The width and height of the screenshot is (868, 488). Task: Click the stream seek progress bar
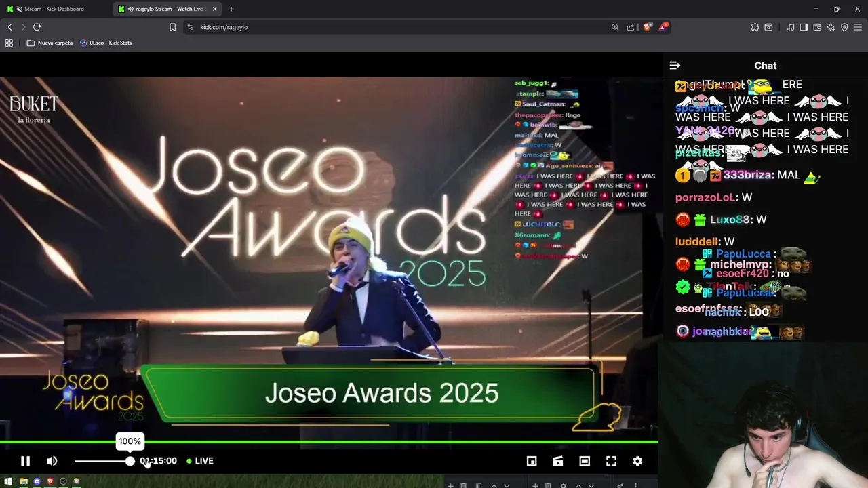(329, 442)
